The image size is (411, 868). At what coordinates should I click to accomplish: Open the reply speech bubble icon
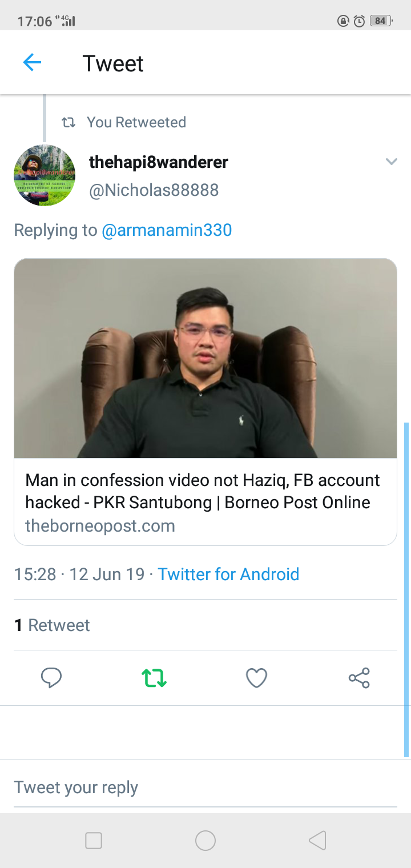pyautogui.click(x=51, y=678)
